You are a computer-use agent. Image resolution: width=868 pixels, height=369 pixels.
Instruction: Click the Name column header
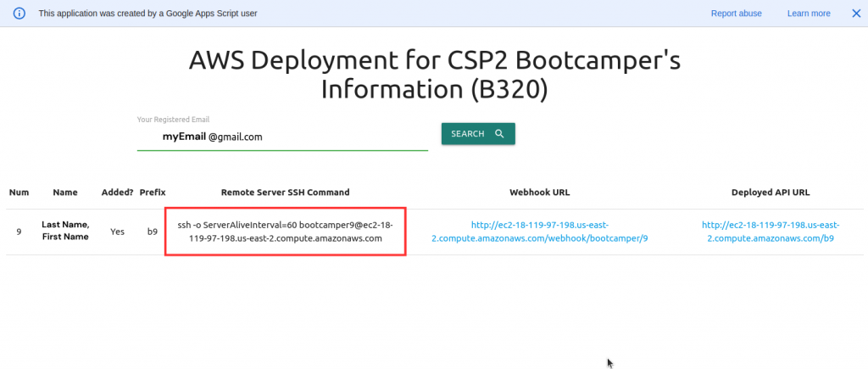[x=65, y=193]
